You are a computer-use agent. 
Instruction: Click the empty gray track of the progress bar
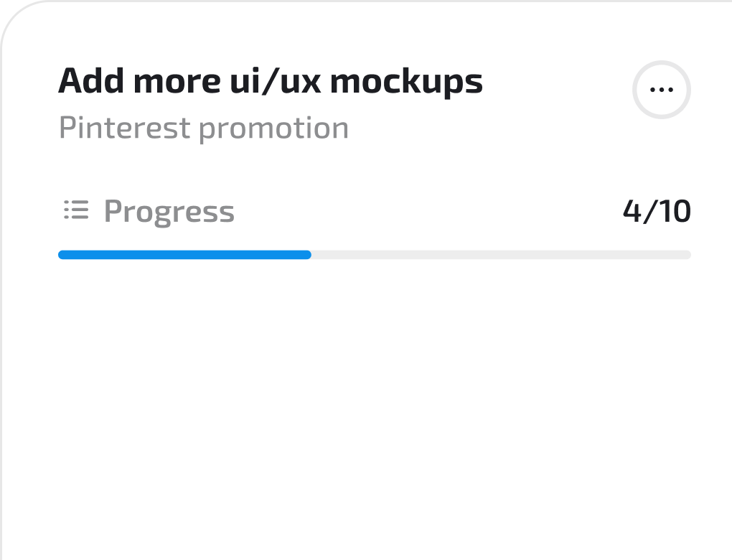(x=502, y=254)
